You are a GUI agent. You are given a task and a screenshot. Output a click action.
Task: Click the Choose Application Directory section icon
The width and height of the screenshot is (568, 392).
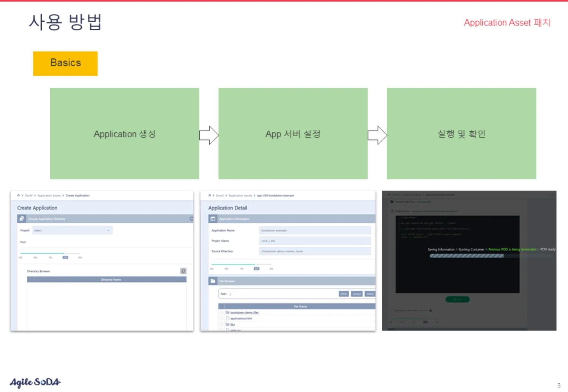[x=22, y=219]
